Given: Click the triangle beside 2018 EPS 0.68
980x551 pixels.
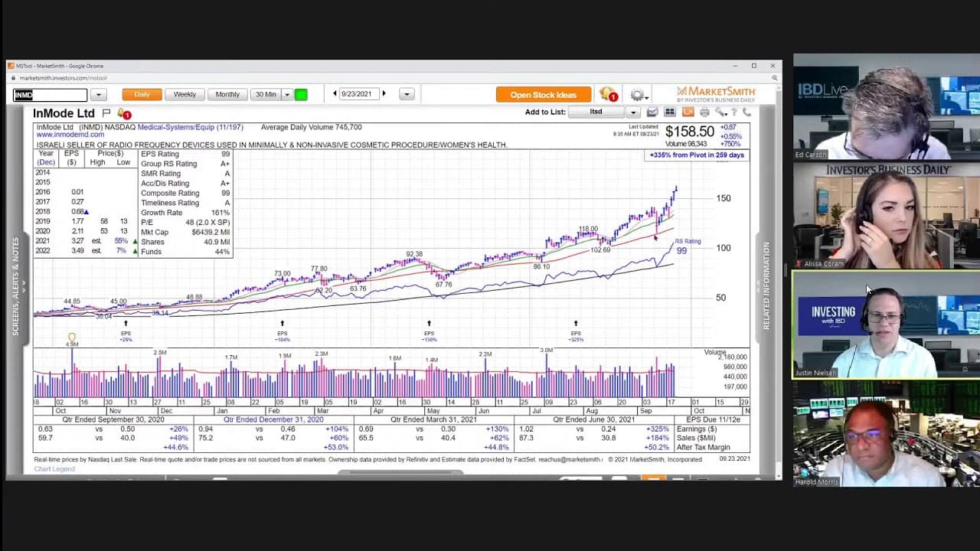Looking at the screenshot, I should (x=86, y=212).
